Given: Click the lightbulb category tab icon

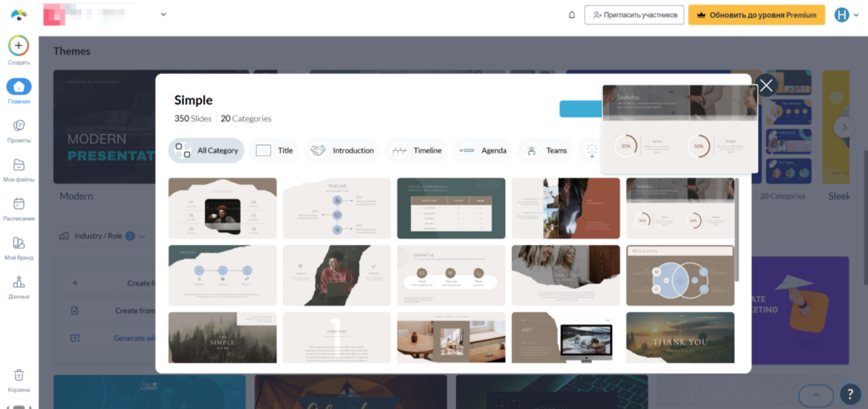Looking at the screenshot, I should tap(592, 150).
